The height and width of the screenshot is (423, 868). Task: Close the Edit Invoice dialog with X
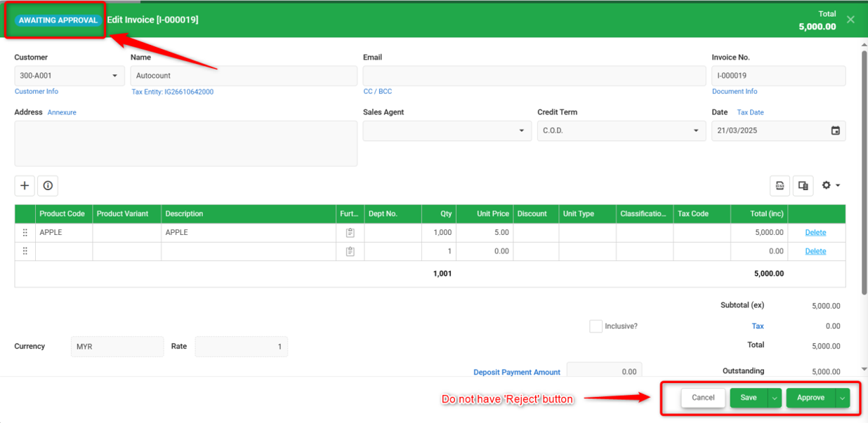point(850,20)
